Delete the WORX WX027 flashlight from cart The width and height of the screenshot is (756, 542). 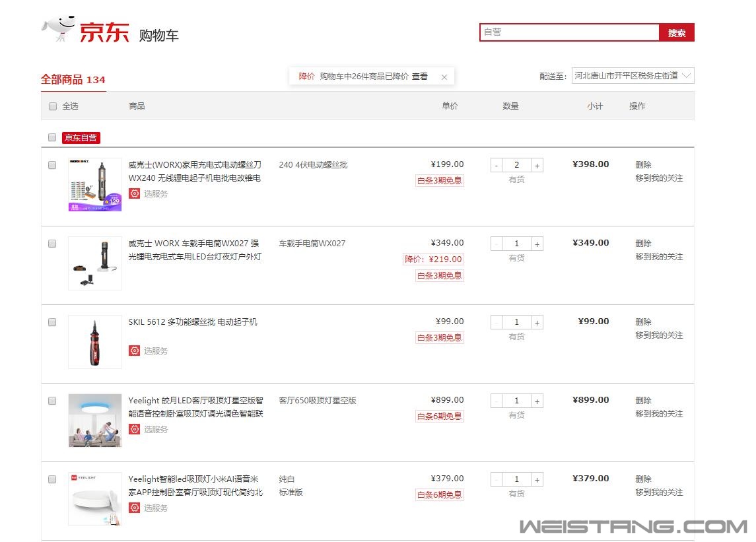643,244
